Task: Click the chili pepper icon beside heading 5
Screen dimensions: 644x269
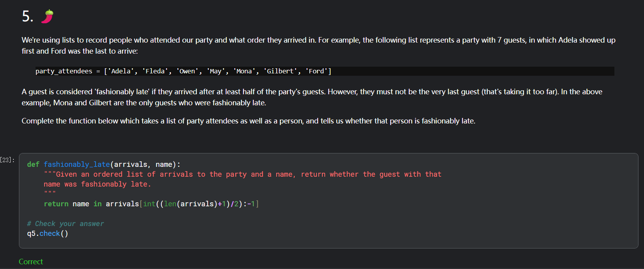Action: tap(47, 17)
